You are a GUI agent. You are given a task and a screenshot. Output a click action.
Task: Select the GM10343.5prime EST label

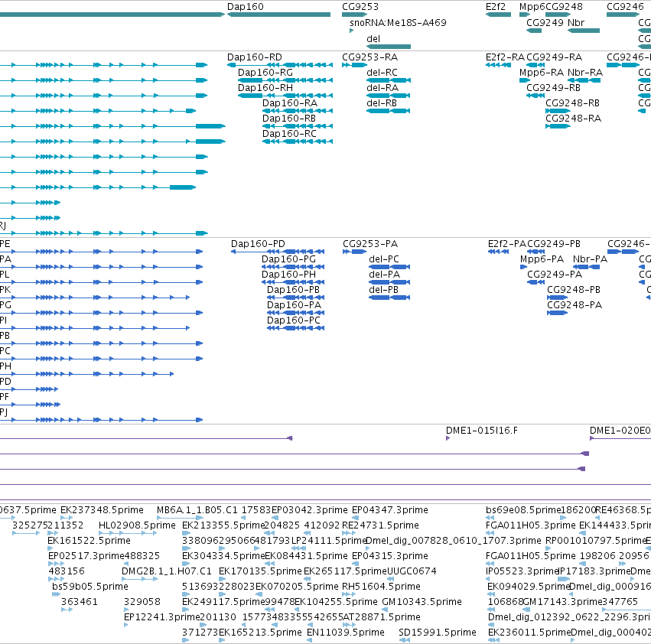click(x=422, y=603)
